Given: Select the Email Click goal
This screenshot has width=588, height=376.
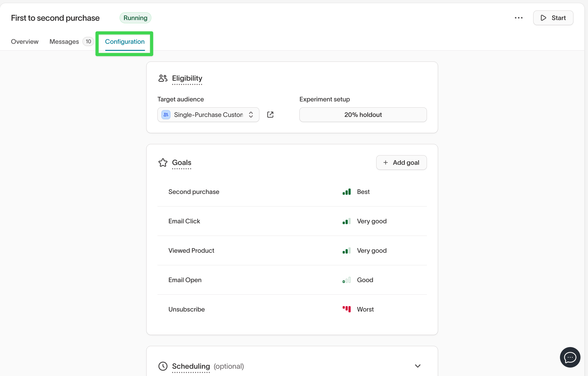Looking at the screenshot, I should pos(292,221).
